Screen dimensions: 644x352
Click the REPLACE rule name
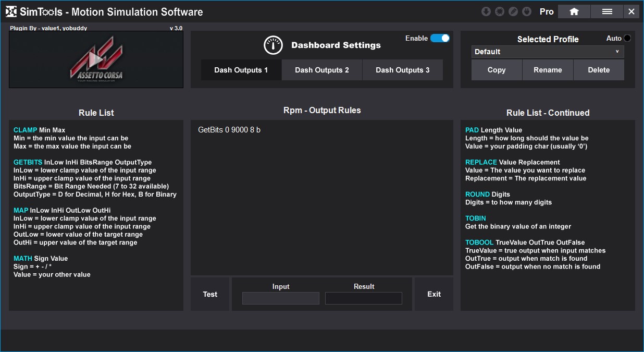481,163
